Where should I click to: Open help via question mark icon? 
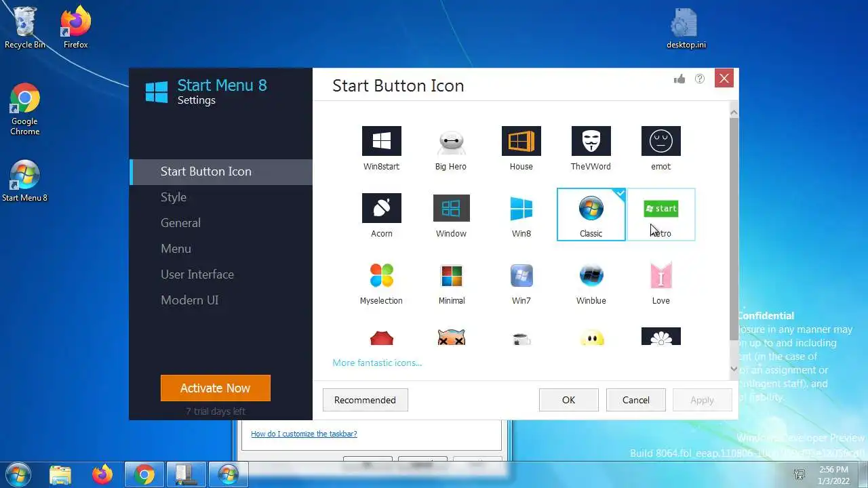(700, 79)
